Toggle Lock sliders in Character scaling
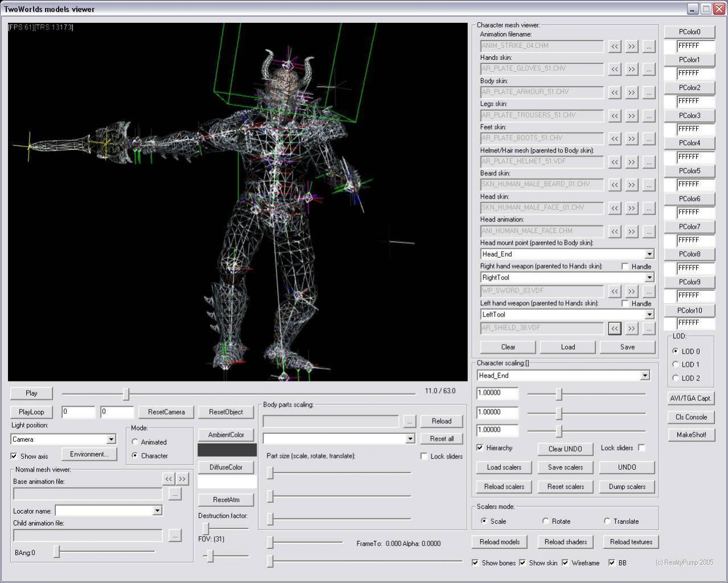Screen dimensions: 728x583 [641, 447]
